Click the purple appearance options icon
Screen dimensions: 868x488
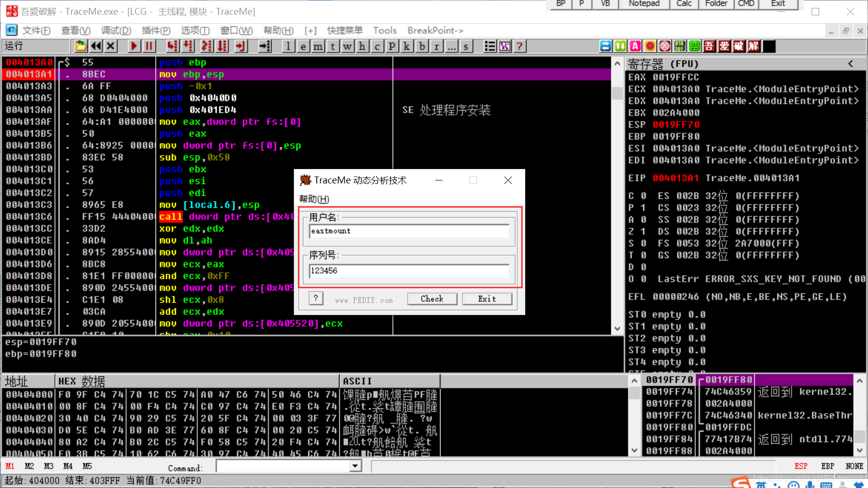point(504,46)
